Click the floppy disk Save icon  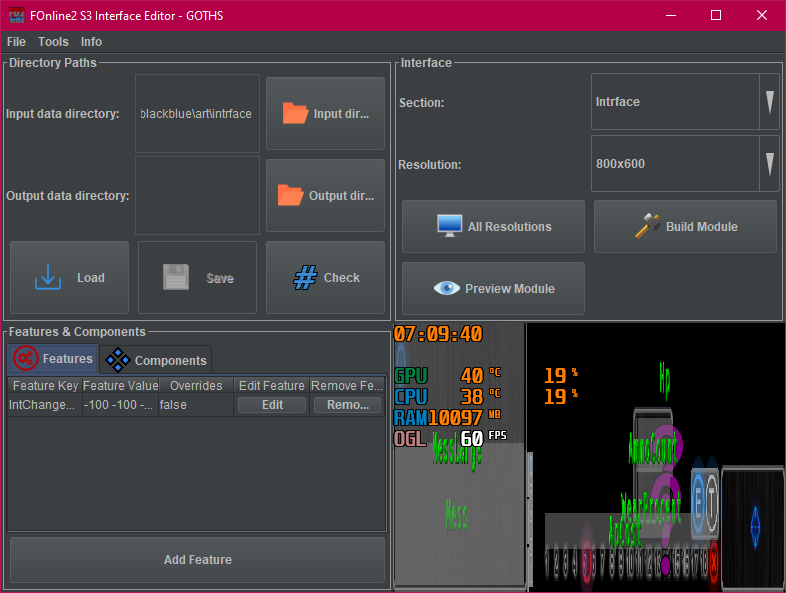[x=176, y=277]
